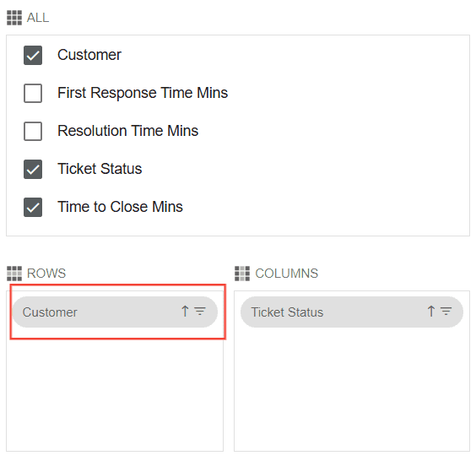
Task: Click the First Response Time Mins label
Action: 143,93
